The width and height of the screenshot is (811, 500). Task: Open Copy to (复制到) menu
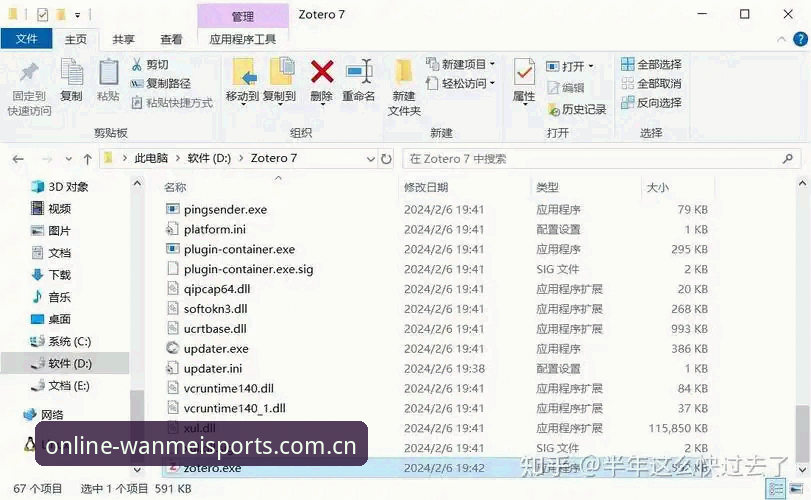[279, 81]
